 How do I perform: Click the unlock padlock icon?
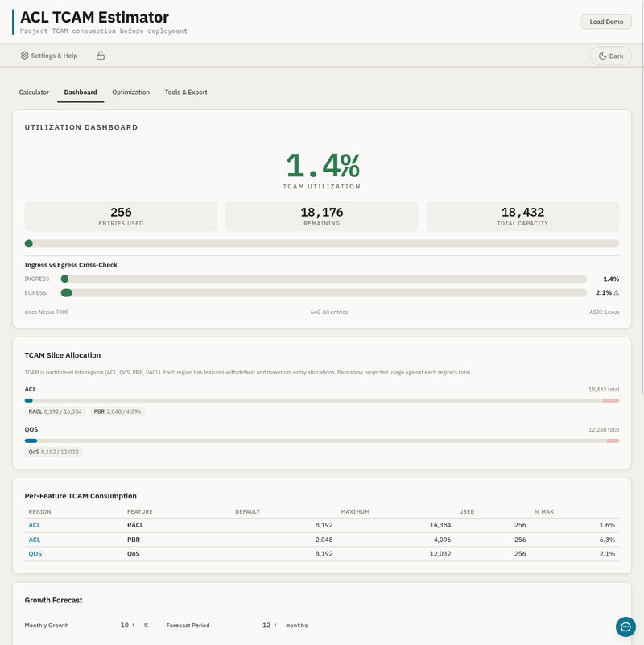101,56
